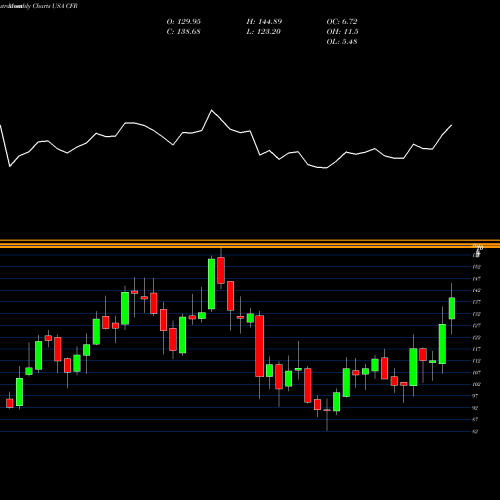Select the high value H: 144.89

click(264, 22)
